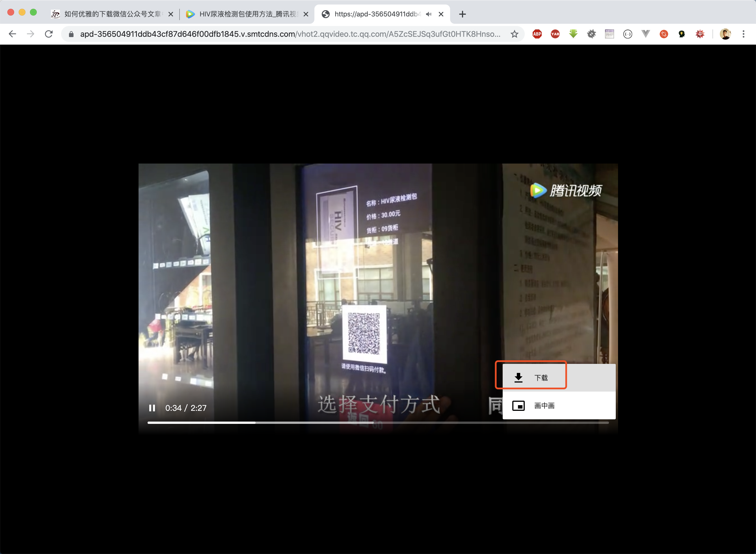Image resolution: width=756 pixels, height=554 pixels.
Task: Bookmark this page with star
Action: 514,34
